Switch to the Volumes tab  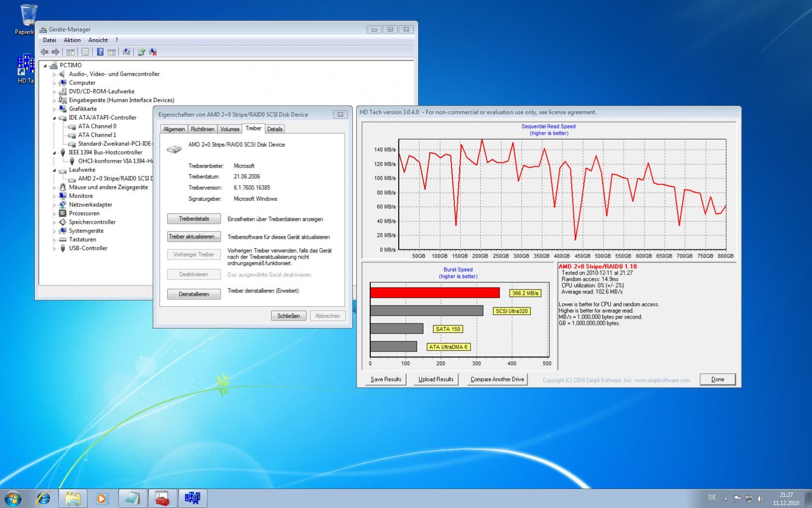[229, 129]
